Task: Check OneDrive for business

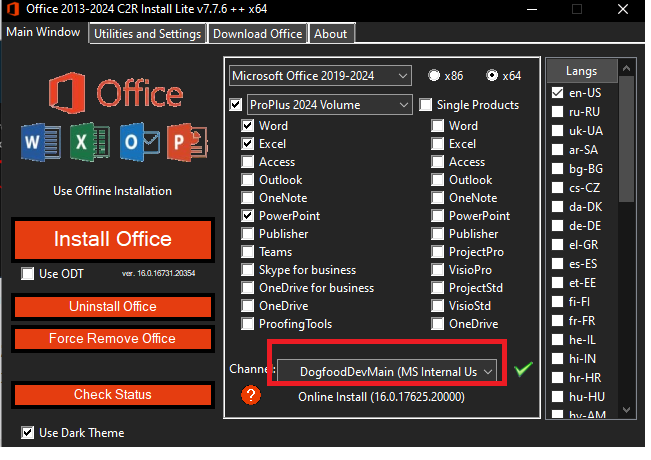Action: 247,287
